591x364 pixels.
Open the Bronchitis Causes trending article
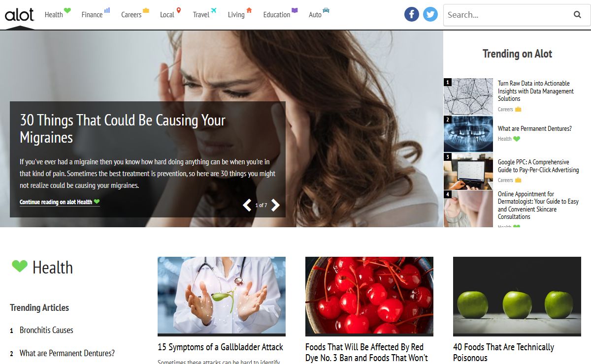tap(46, 330)
